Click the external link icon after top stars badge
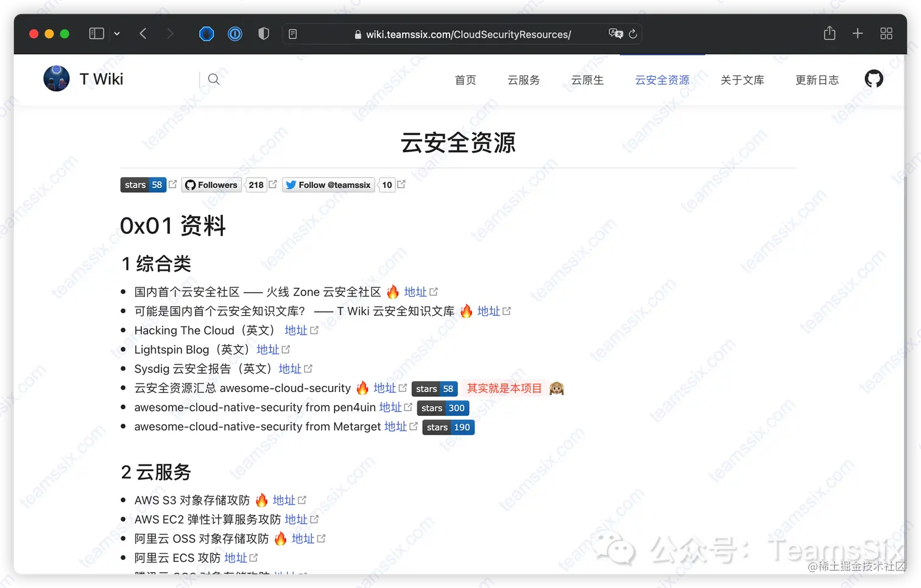 pyautogui.click(x=172, y=184)
